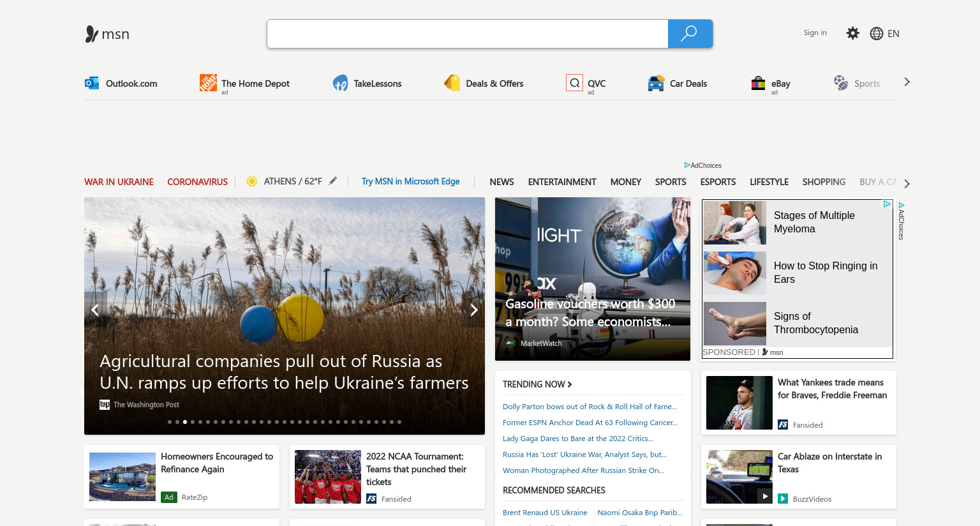Open Homeowners Encouraged to Refinance card
This screenshot has height=526, width=980.
182,477
